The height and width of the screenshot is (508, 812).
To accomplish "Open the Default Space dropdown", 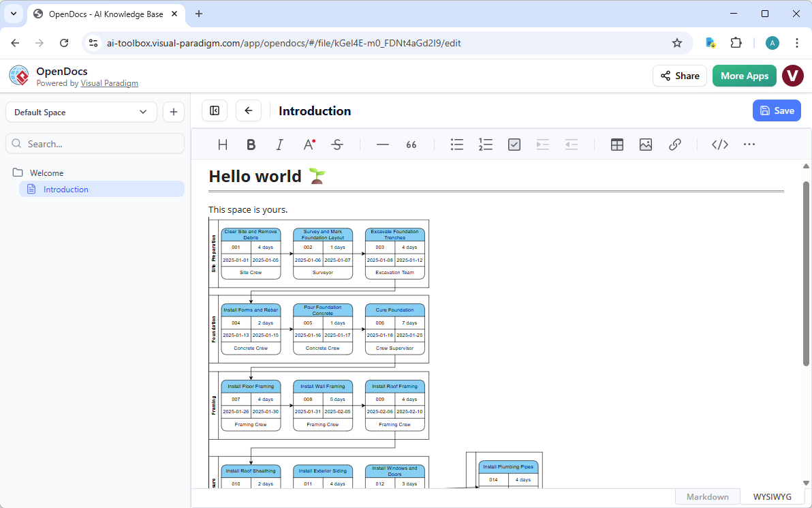I will point(80,111).
